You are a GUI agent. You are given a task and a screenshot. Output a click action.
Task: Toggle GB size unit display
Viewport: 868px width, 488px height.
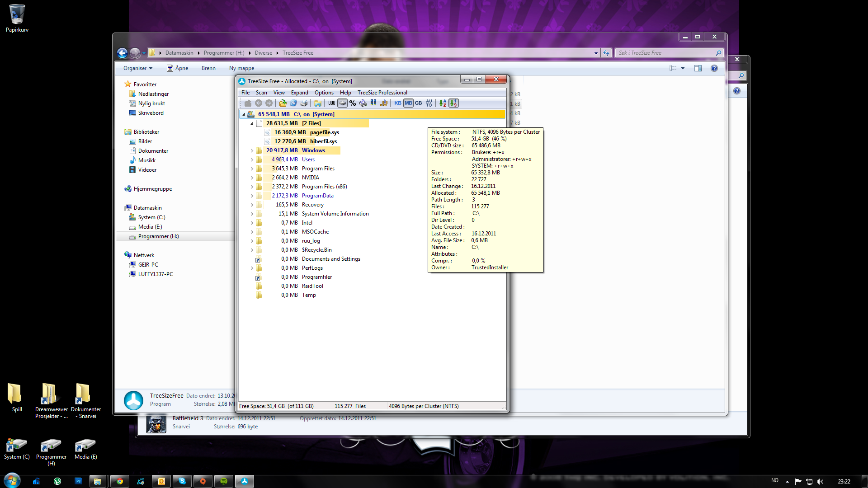pyautogui.click(x=419, y=103)
